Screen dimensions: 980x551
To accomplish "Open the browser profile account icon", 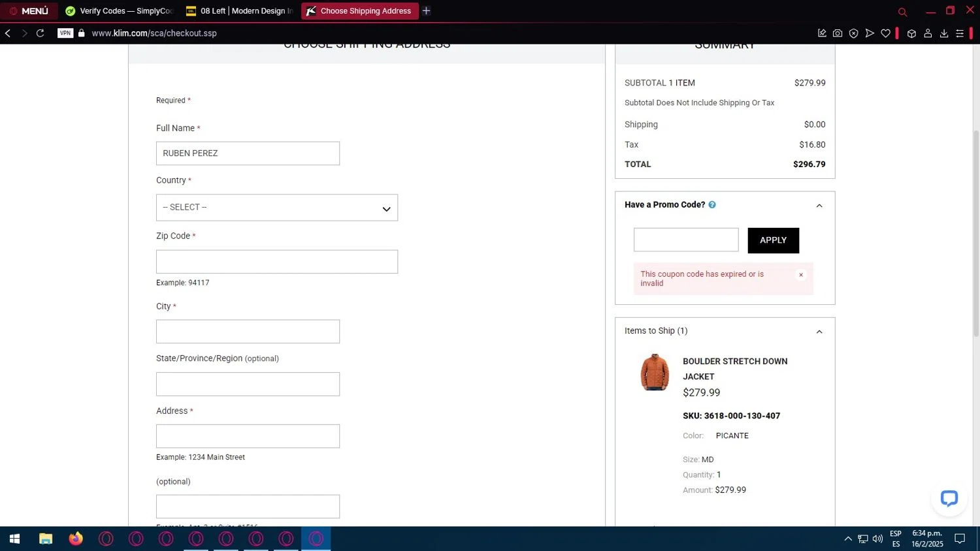I will [x=928, y=33].
